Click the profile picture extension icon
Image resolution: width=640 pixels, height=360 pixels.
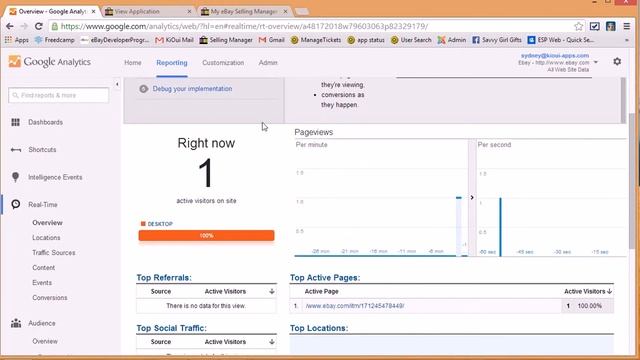(611, 27)
